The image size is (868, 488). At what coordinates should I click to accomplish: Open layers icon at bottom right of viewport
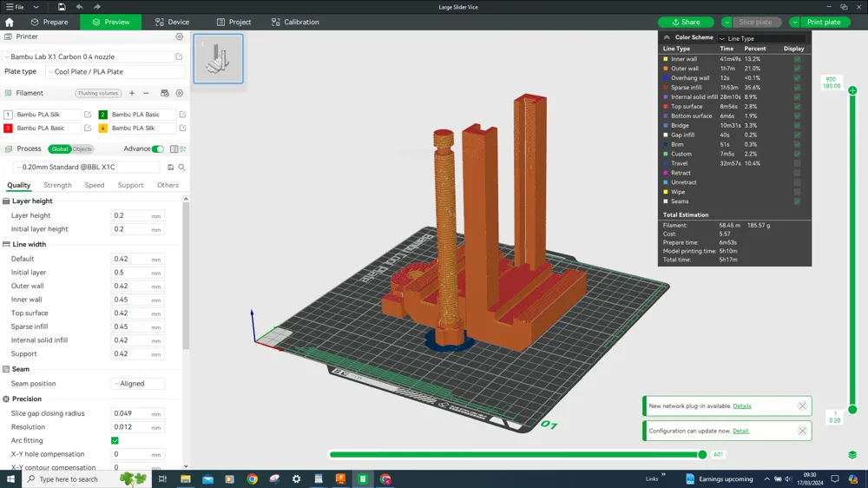(x=852, y=454)
